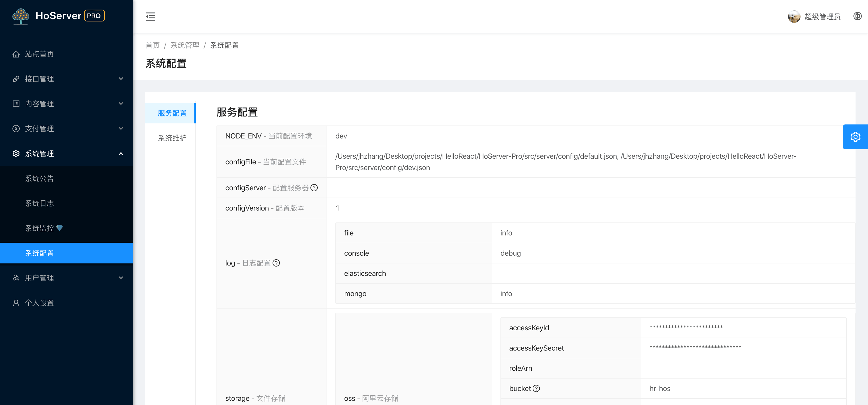Expand the 接口管理 menu chevron
Image resolution: width=868 pixels, height=405 pixels.
click(x=121, y=79)
